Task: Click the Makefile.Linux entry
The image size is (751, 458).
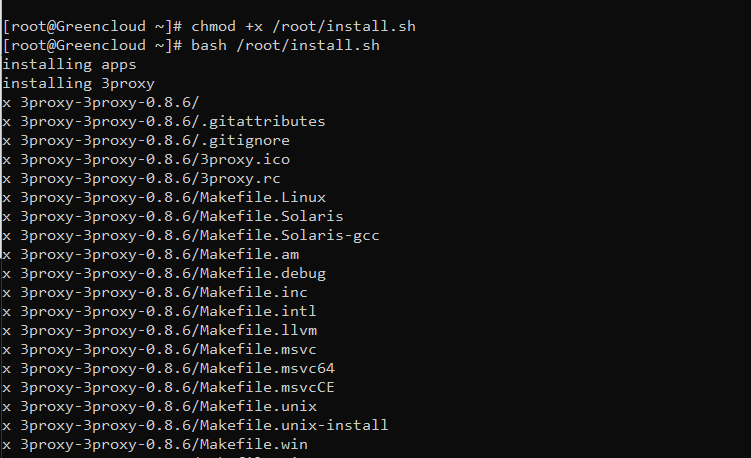Action: tap(164, 197)
